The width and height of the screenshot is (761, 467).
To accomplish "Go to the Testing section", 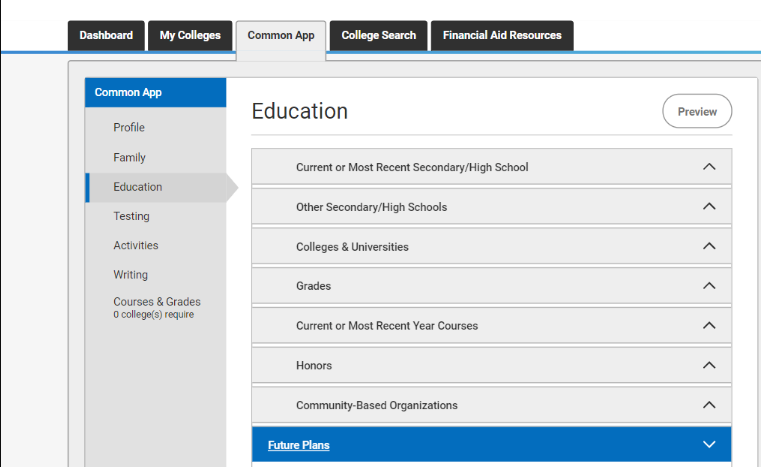I will tap(132, 216).
